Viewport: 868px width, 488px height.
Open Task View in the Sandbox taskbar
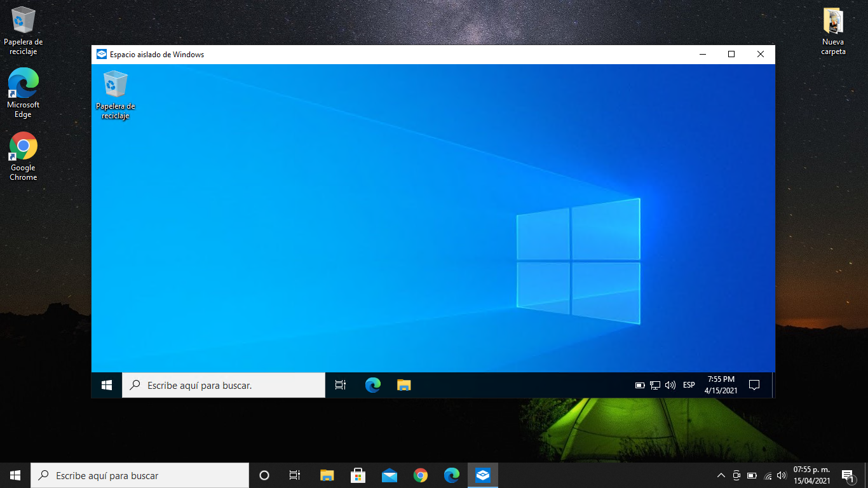point(341,385)
